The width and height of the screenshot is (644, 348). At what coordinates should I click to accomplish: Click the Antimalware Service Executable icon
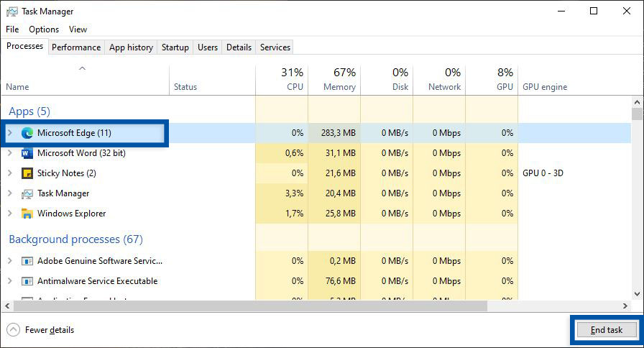click(27, 281)
